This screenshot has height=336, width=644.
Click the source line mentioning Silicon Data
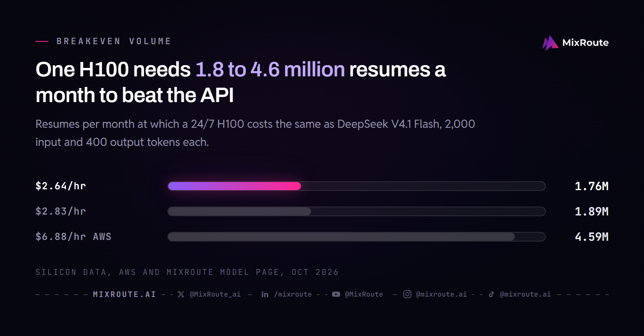coord(187,272)
